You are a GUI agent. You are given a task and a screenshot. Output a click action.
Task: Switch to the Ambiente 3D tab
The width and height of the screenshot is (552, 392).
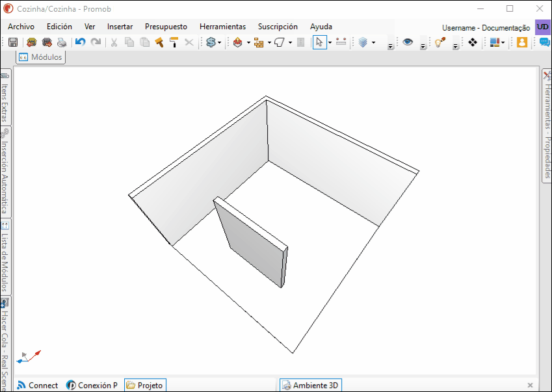(311, 385)
